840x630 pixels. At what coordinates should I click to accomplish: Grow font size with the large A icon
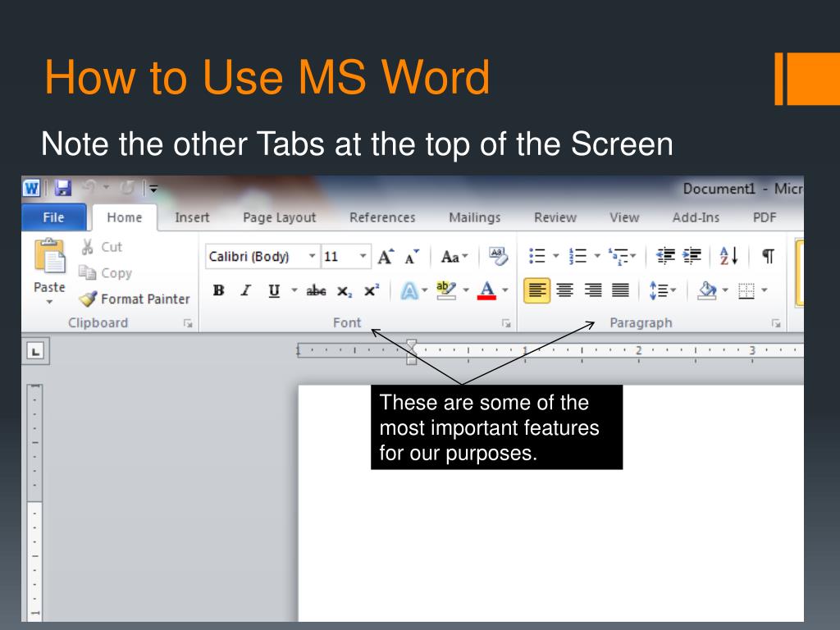(x=386, y=257)
